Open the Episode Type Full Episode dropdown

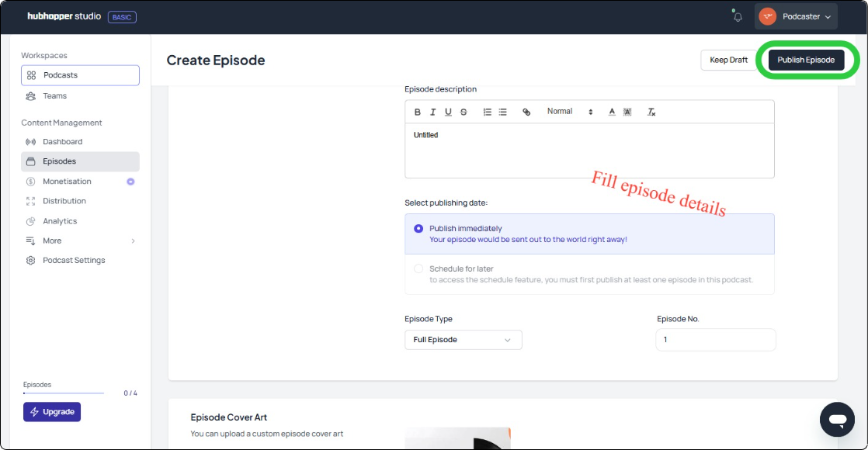(464, 340)
